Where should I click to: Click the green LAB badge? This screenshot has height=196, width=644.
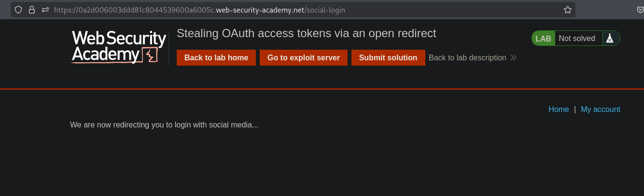pyautogui.click(x=543, y=39)
